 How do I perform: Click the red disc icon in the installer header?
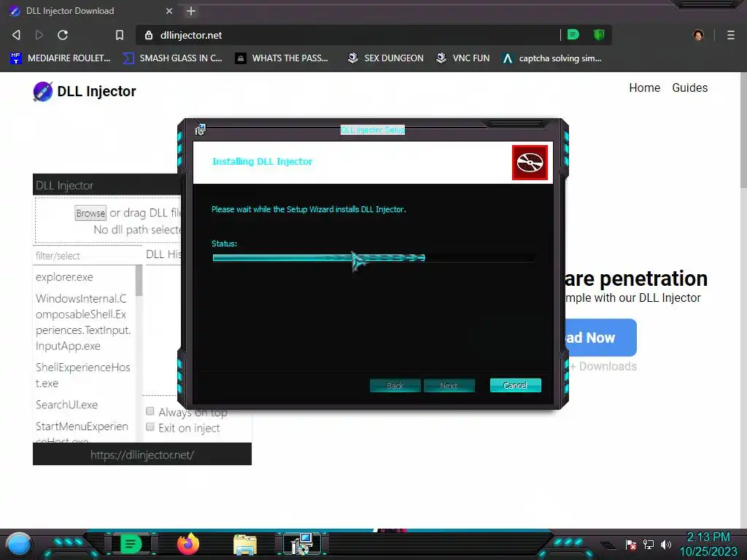pyautogui.click(x=530, y=163)
